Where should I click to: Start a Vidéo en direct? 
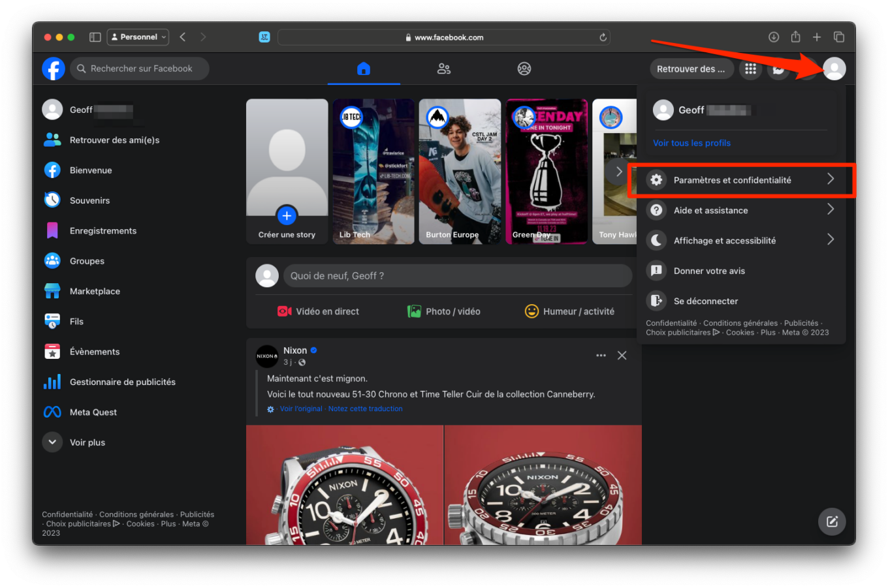pos(318,311)
